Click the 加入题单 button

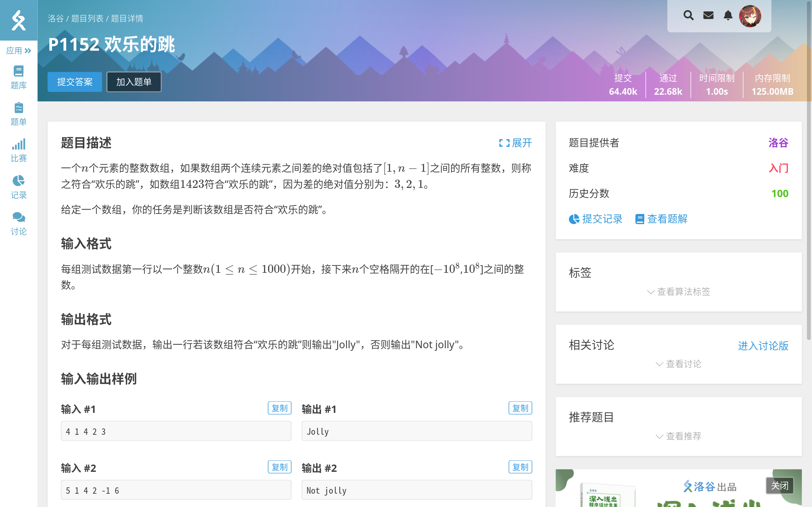(x=134, y=82)
